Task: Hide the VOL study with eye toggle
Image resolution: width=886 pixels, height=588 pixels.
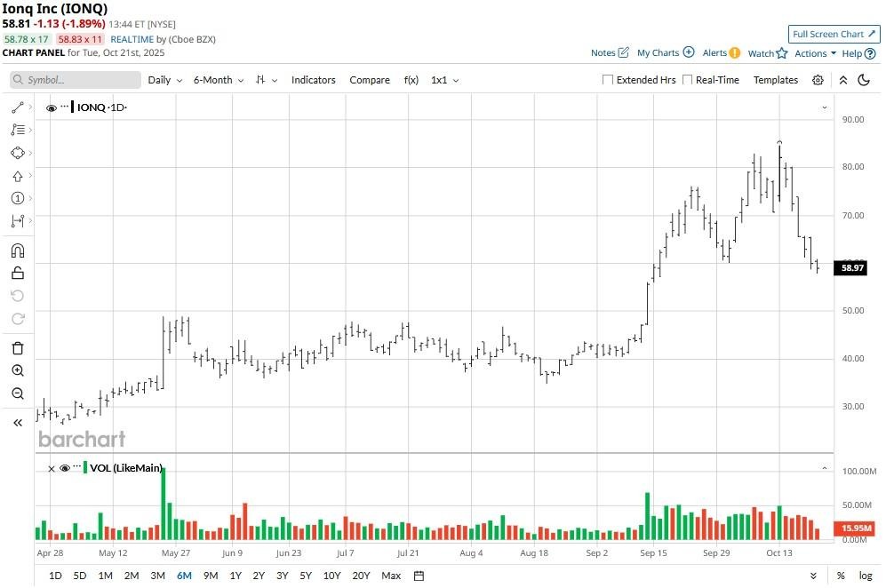Action: click(63, 468)
